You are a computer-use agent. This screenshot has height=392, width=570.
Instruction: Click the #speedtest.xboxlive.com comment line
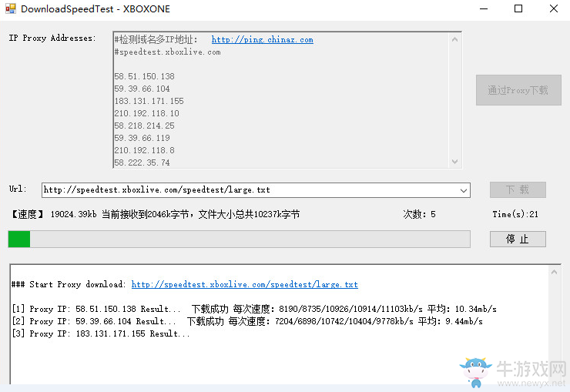[x=168, y=52]
